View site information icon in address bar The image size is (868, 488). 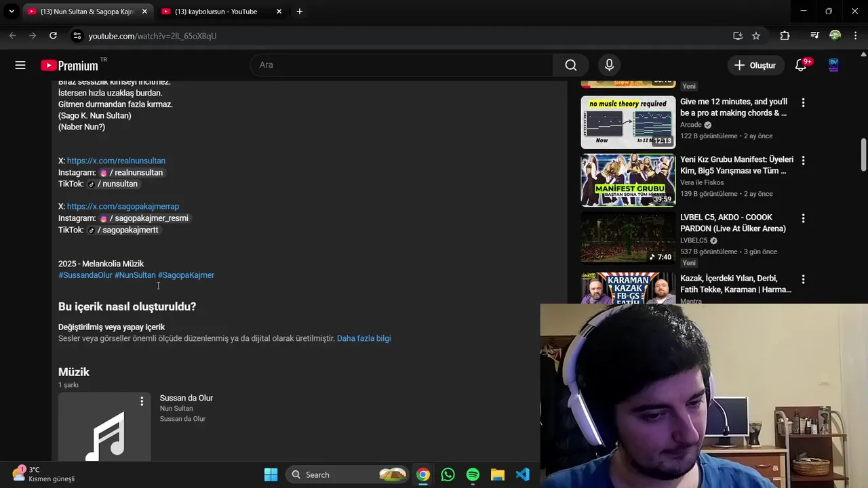pos(77,36)
